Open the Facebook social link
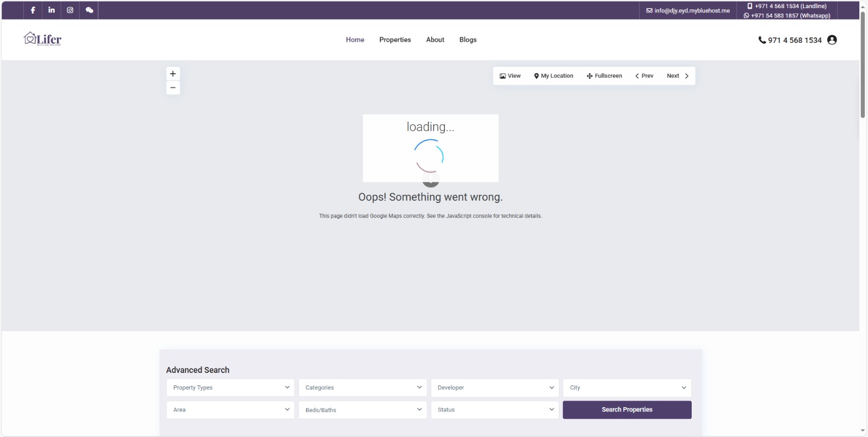Image resolution: width=868 pixels, height=437 pixels. coord(33,10)
